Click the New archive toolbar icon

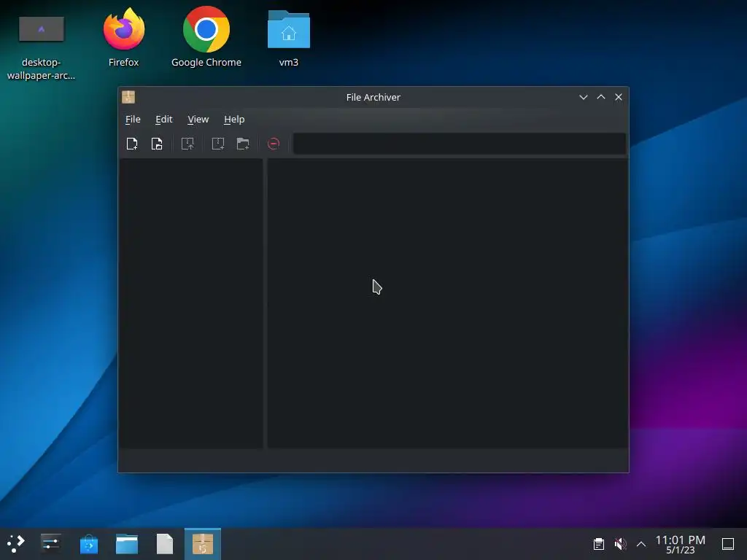[132, 144]
